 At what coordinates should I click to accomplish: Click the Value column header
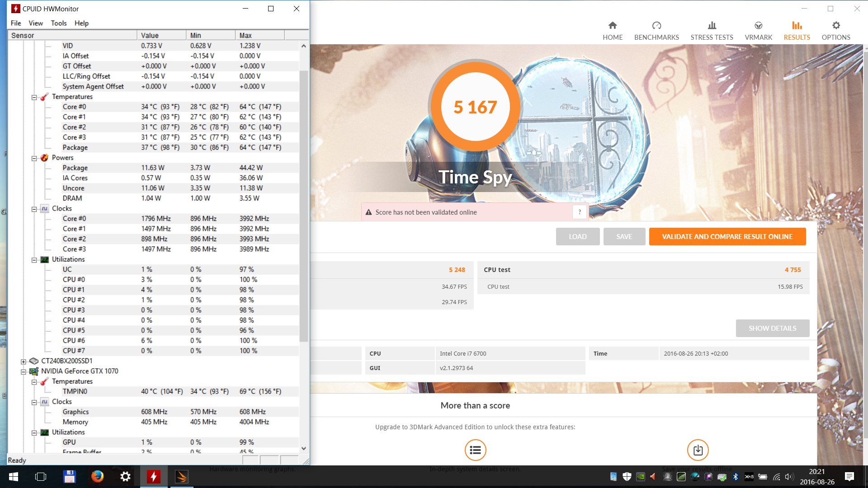(x=161, y=35)
